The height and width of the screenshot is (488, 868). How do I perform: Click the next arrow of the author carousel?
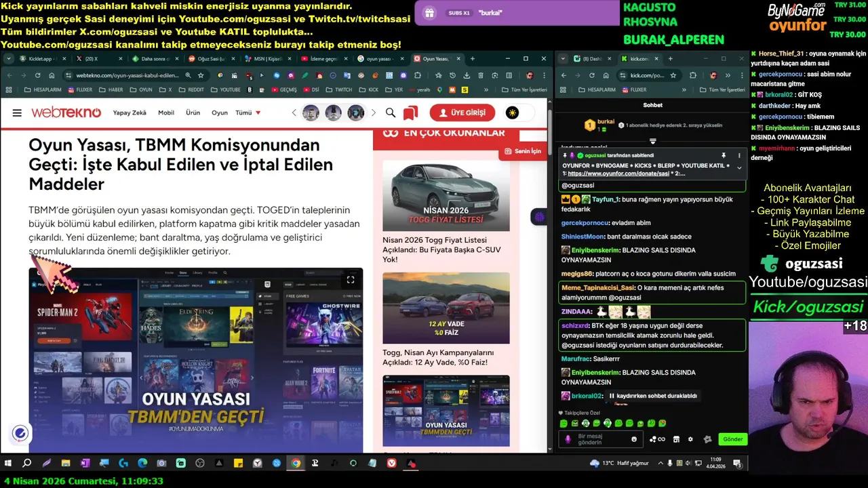pos(374,113)
